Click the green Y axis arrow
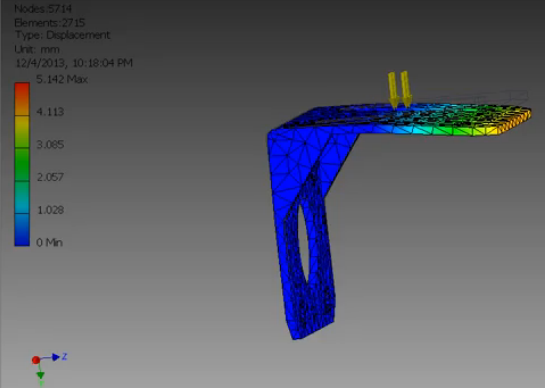 pyautogui.click(x=40, y=375)
